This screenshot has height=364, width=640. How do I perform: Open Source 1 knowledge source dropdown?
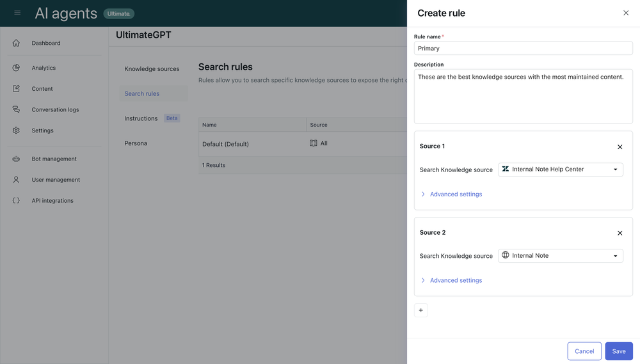560,170
